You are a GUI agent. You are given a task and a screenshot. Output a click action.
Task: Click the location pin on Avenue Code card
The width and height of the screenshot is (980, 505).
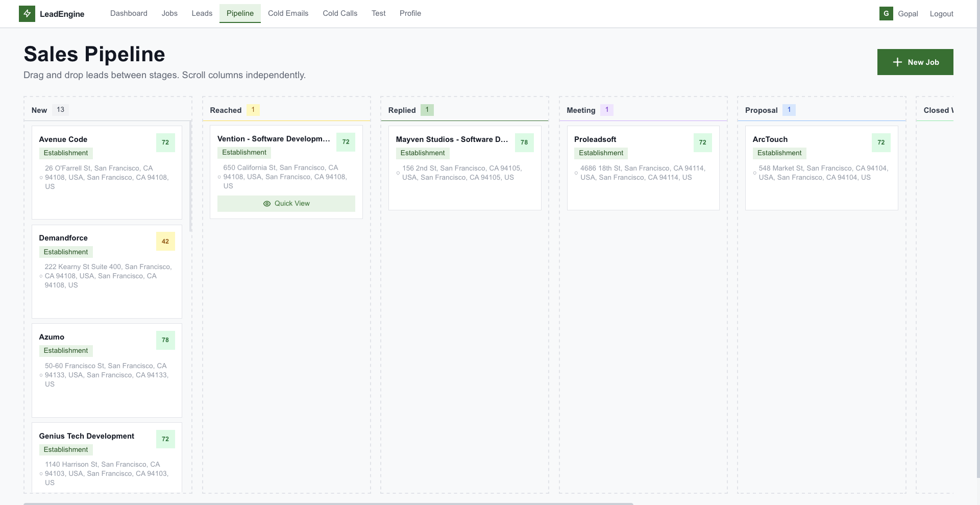point(41,177)
